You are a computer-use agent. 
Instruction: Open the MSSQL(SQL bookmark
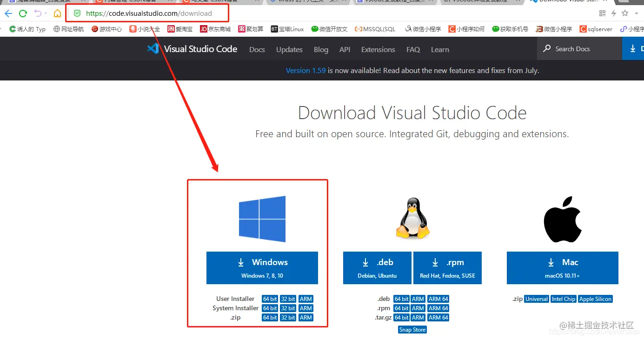coord(375,29)
